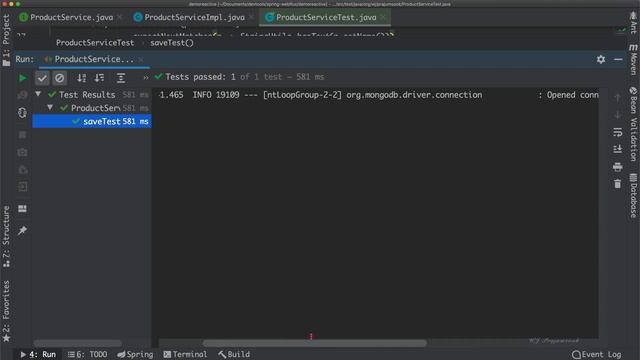Screen dimensions: 640x360
Task: Sort test results by duration
Action: [99, 78]
